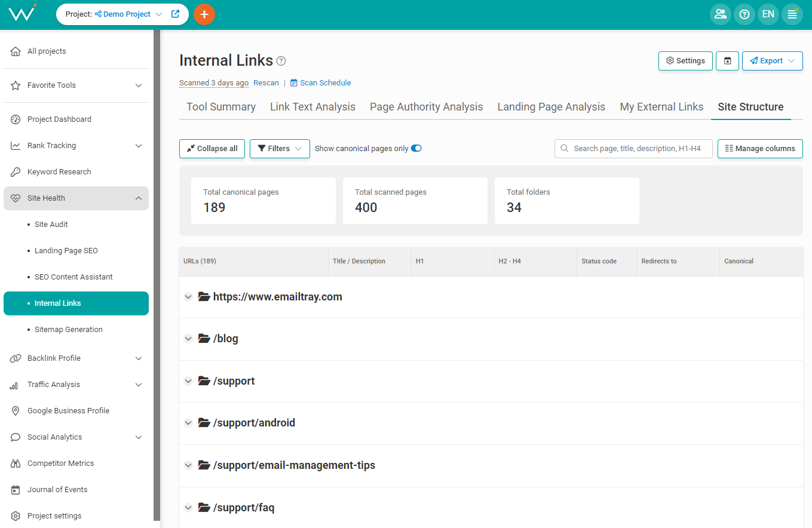Click the sidebar vertical scrollbar
The width and height of the screenshot is (812, 528).
157,275
